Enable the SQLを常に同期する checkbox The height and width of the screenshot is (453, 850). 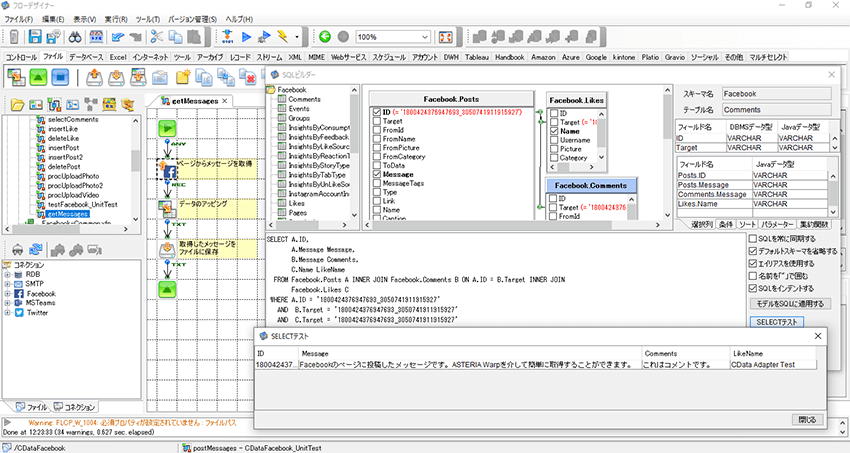[x=752, y=238]
